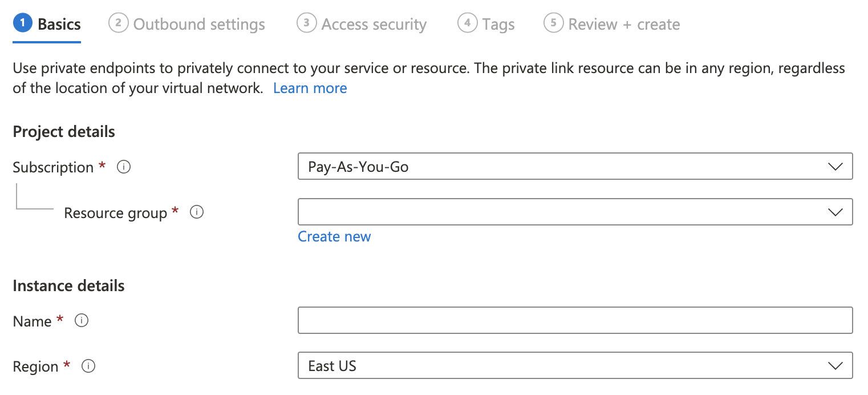Open the Subscription info tooltip icon

[123, 167]
